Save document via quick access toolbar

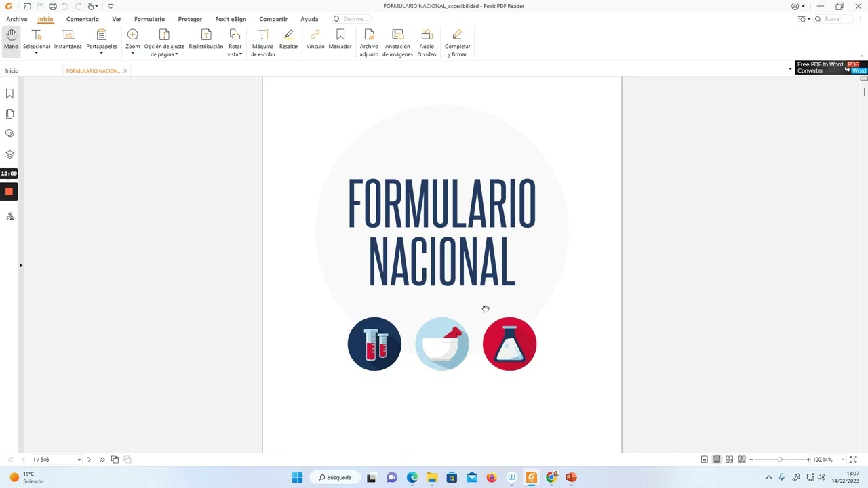[40, 6]
